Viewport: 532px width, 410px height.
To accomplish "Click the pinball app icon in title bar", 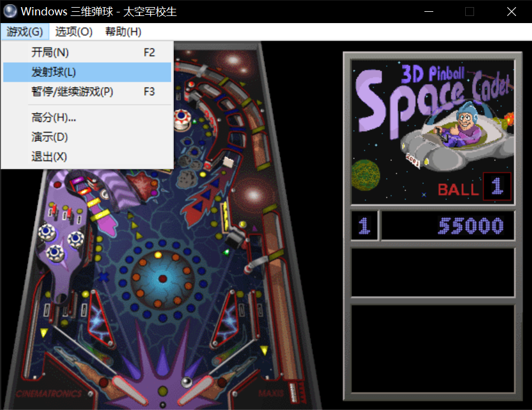I will 10,11.
